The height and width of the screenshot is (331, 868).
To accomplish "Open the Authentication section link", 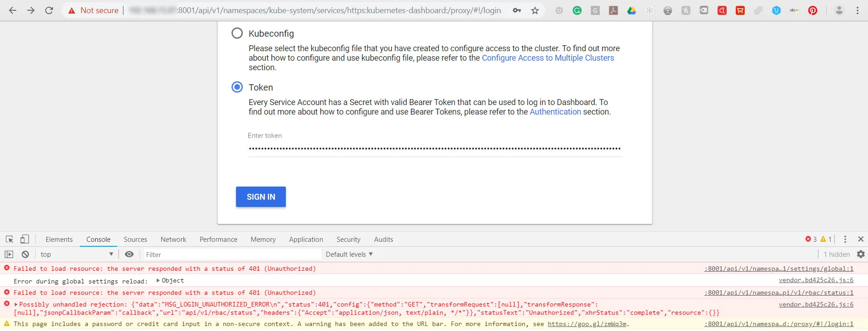I will 555,112.
